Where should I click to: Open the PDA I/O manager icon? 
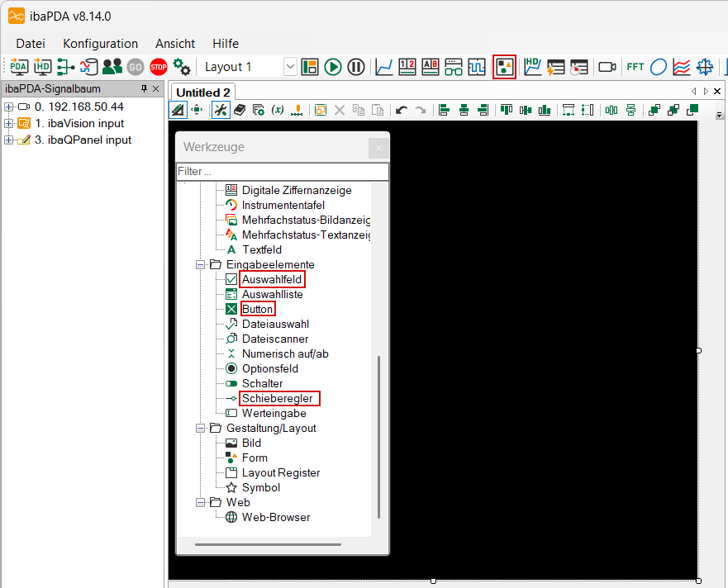point(19,67)
